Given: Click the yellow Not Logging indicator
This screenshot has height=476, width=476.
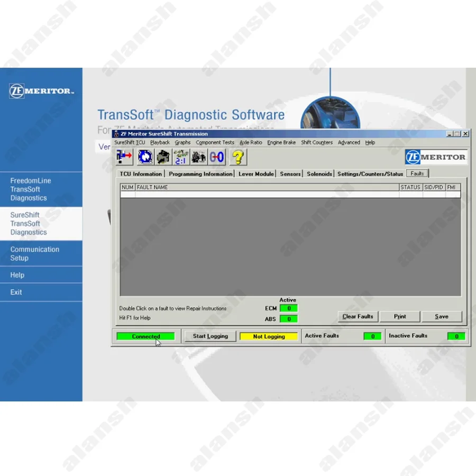Looking at the screenshot, I should pos(269,336).
